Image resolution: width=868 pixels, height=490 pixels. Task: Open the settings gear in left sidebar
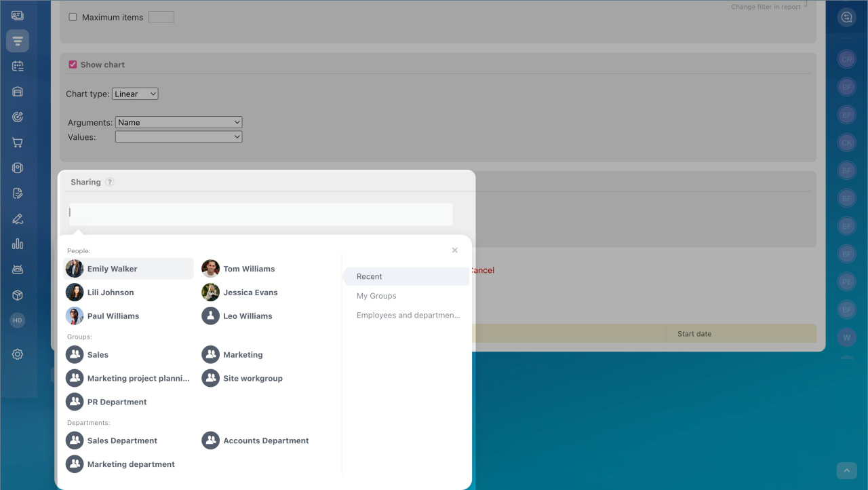coord(18,354)
